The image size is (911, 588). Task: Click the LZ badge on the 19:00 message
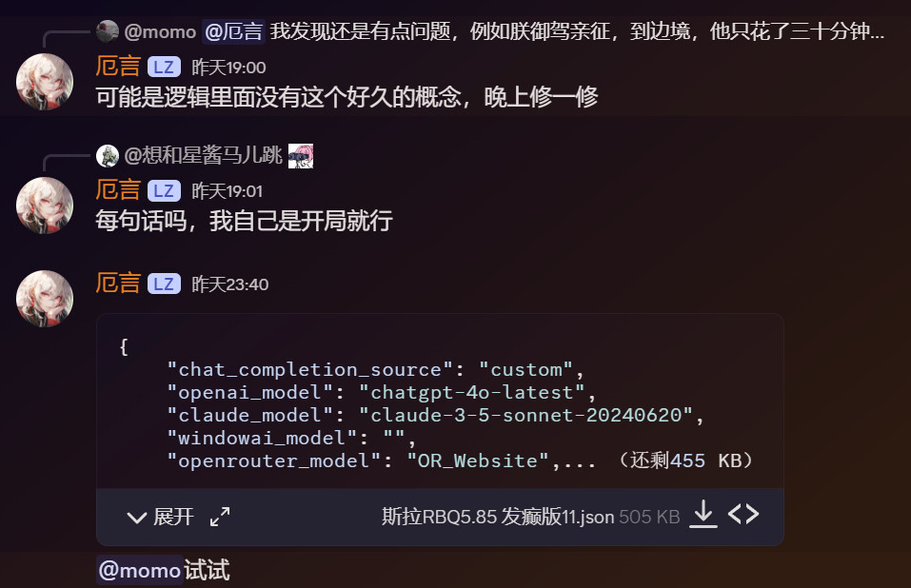[164, 68]
